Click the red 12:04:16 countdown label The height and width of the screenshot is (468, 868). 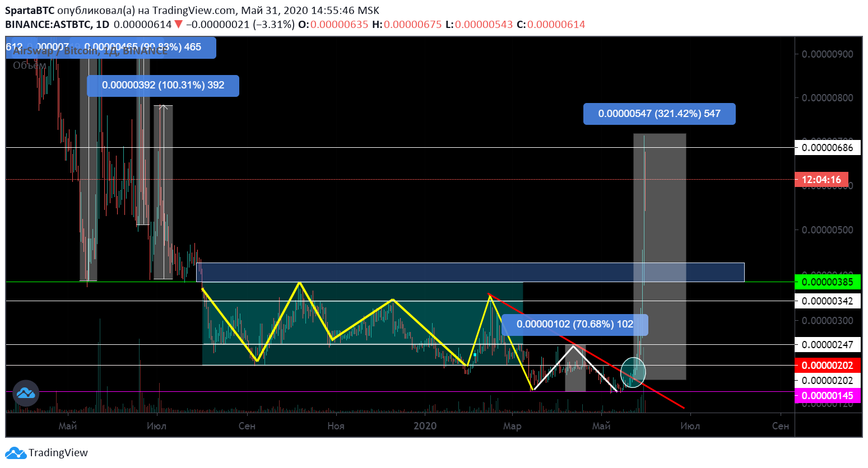[x=821, y=180]
